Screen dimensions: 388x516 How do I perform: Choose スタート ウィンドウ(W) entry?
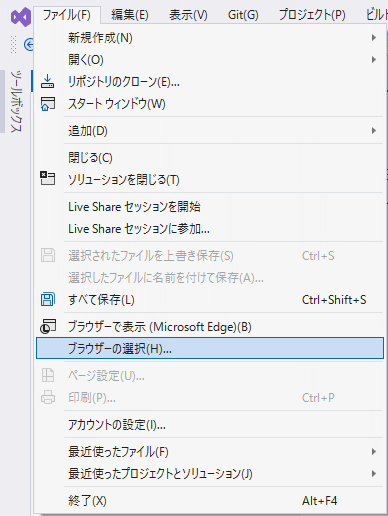[x=210, y=104]
